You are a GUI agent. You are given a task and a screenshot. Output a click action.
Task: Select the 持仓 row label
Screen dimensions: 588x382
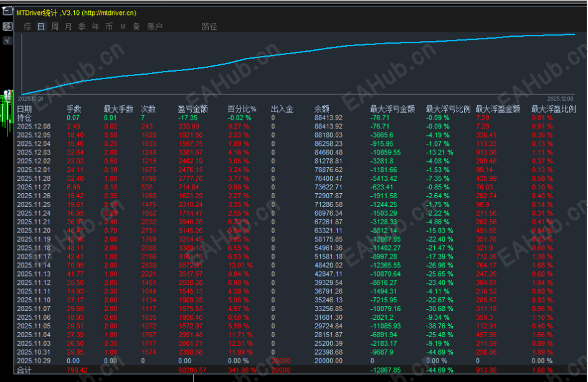(x=24, y=118)
